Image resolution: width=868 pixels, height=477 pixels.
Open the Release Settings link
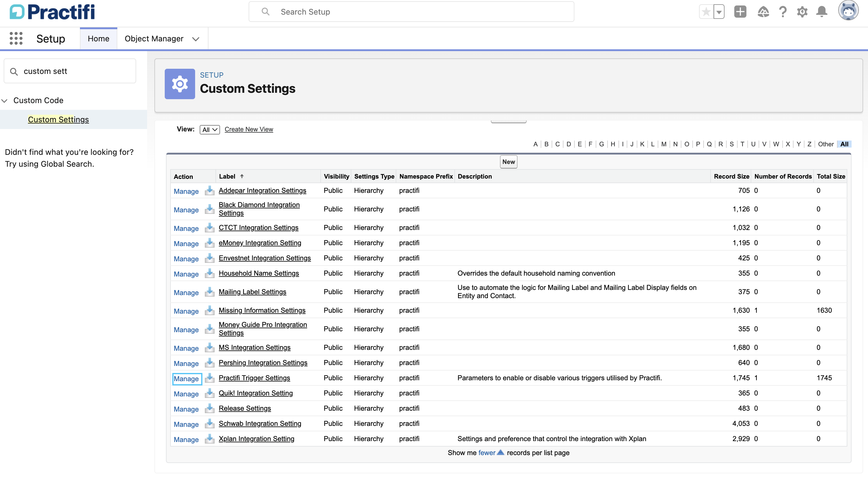tap(245, 408)
